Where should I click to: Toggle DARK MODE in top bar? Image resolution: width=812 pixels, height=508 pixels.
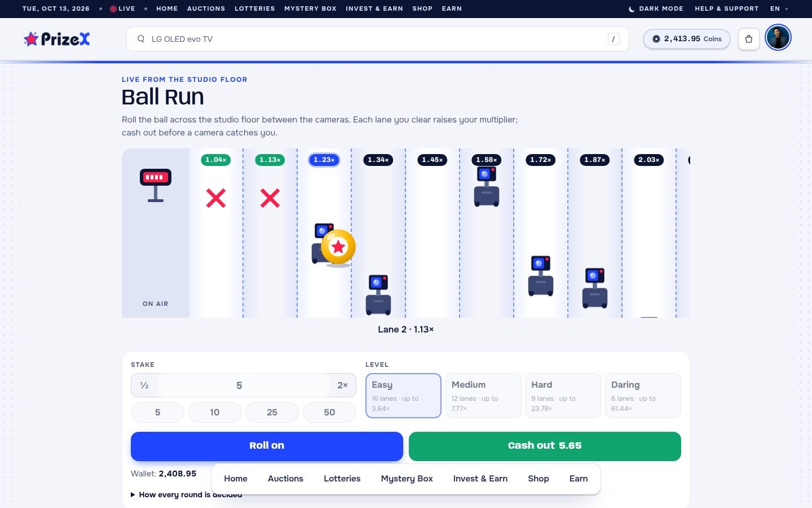656,9
